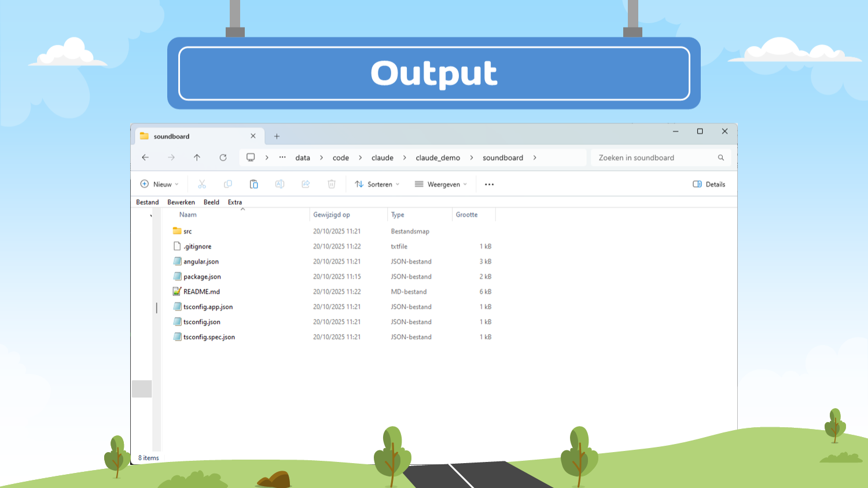Toggle the Details pane
Viewport: 868px width, 488px height.
(709, 184)
